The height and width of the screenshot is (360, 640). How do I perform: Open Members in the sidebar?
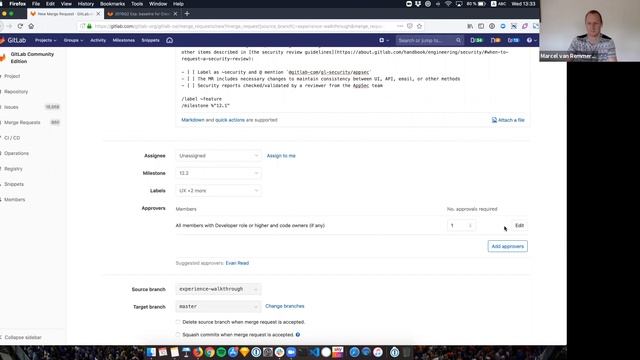pyautogui.click(x=15, y=200)
